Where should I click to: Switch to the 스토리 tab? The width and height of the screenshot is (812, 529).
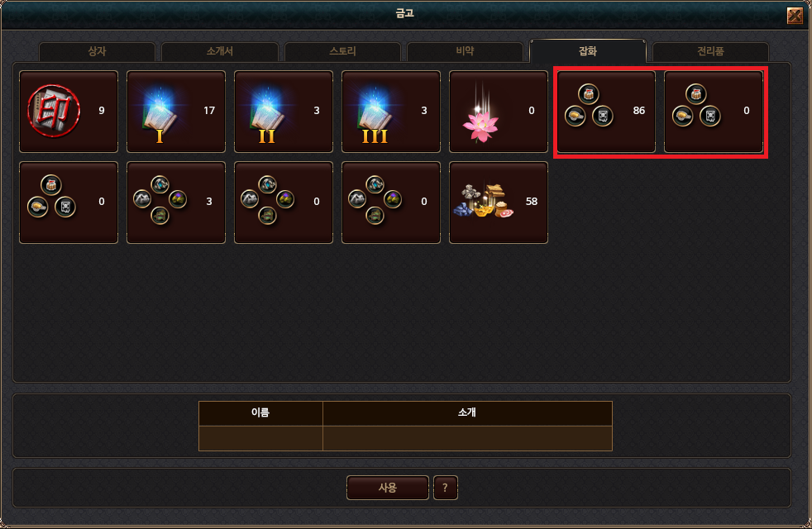coord(342,51)
